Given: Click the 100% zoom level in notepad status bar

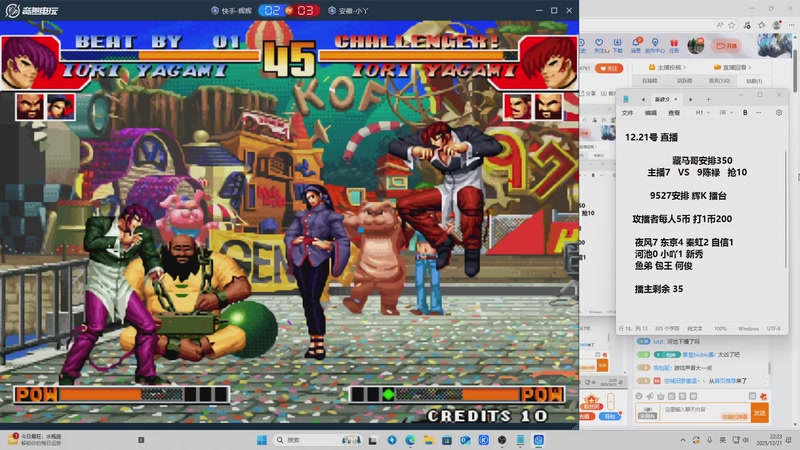Looking at the screenshot, I should [x=720, y=329].
